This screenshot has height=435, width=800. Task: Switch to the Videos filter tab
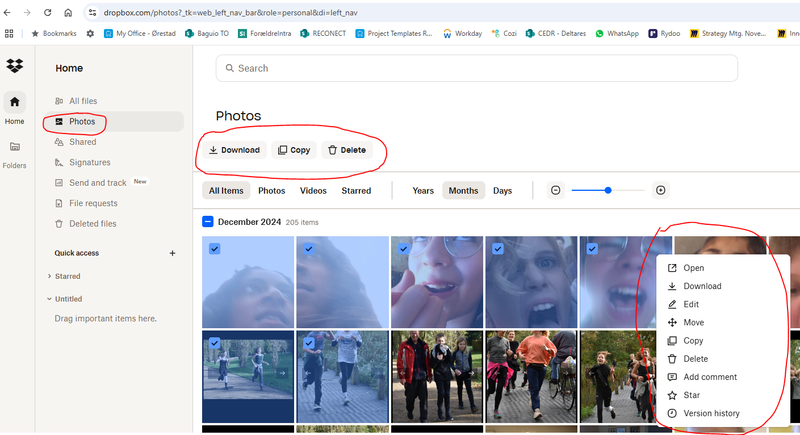313,191
